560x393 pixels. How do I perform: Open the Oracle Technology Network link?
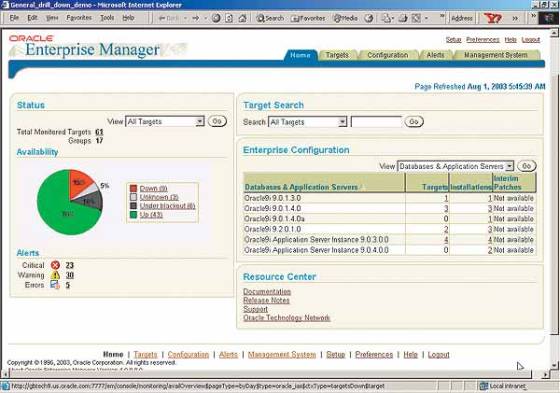(x=287, y=318)
